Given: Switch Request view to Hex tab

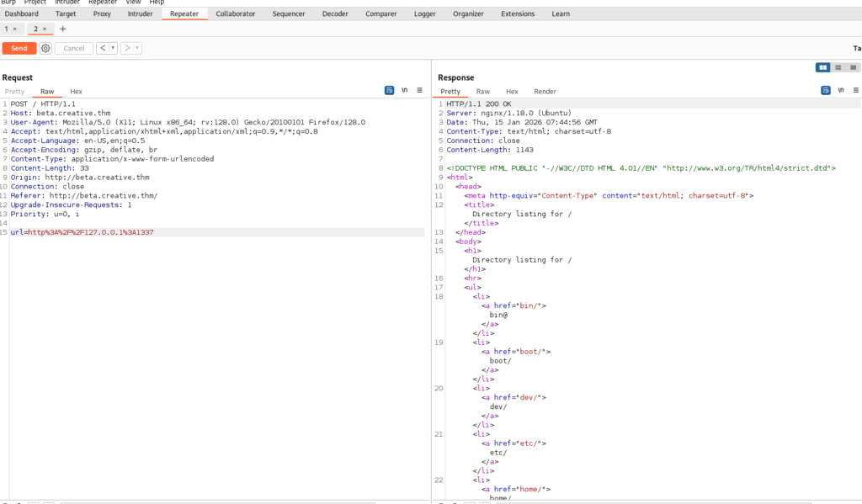Looking at the screenshot, I should coord(76,91).
